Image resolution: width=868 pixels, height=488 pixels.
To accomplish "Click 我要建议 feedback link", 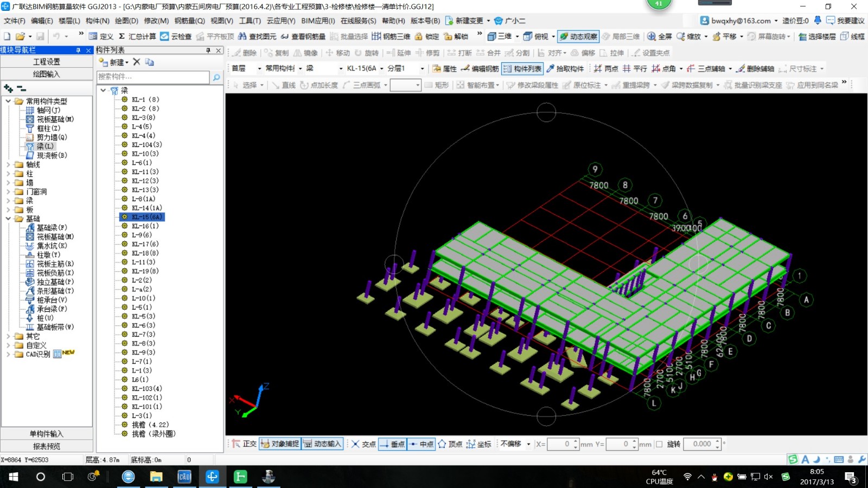I will (x=845, y=21).
